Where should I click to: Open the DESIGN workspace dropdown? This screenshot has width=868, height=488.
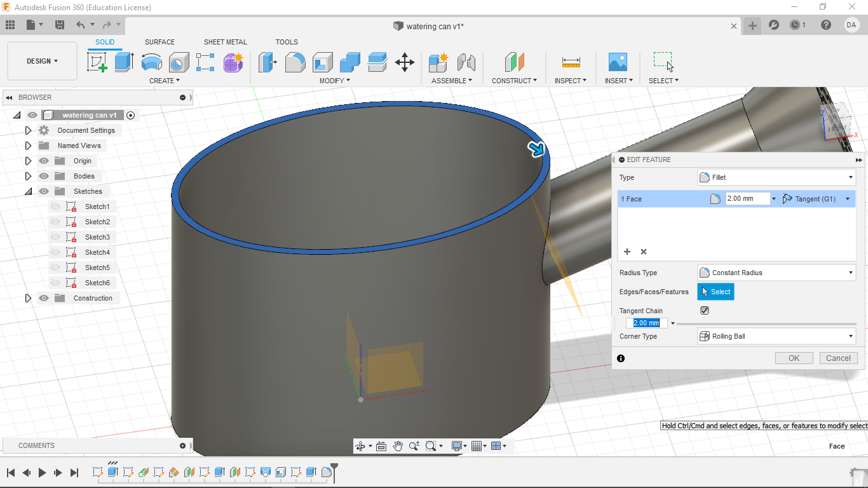point(42,61)
